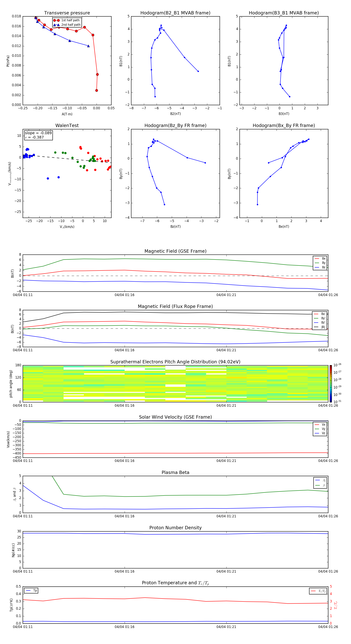Click the pitch angle color bar scale

coord(331,383)
